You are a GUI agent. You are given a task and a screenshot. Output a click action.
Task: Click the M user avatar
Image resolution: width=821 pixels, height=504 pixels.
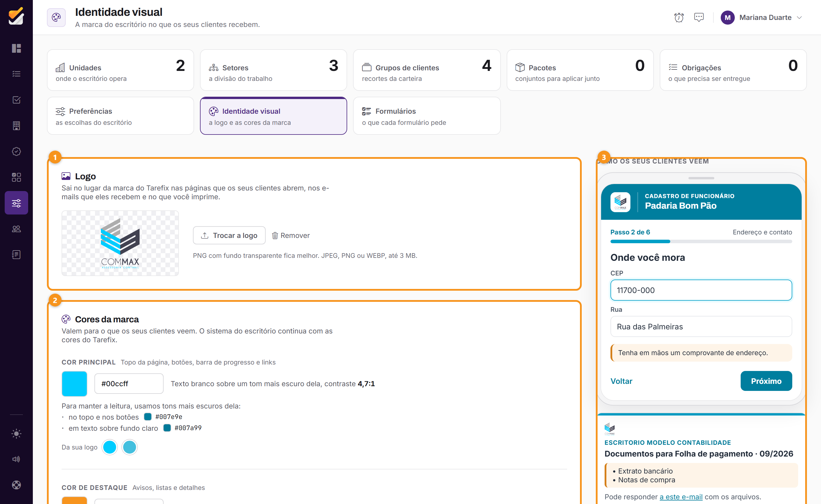click(x=728, y=17)
